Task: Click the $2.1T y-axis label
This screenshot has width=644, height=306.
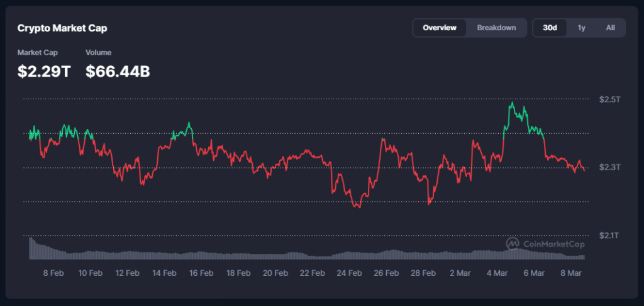Action: pyautogui.click(x=609, y=236)
